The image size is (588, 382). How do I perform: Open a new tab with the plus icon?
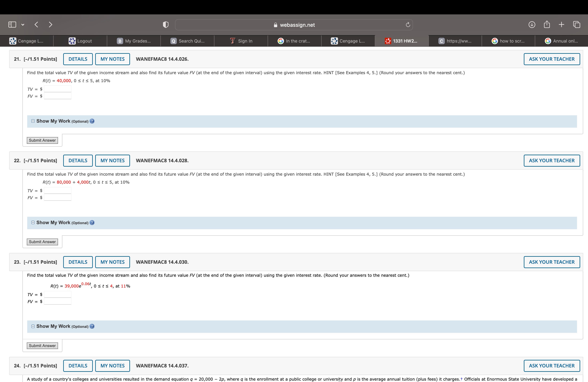point(561,24)
